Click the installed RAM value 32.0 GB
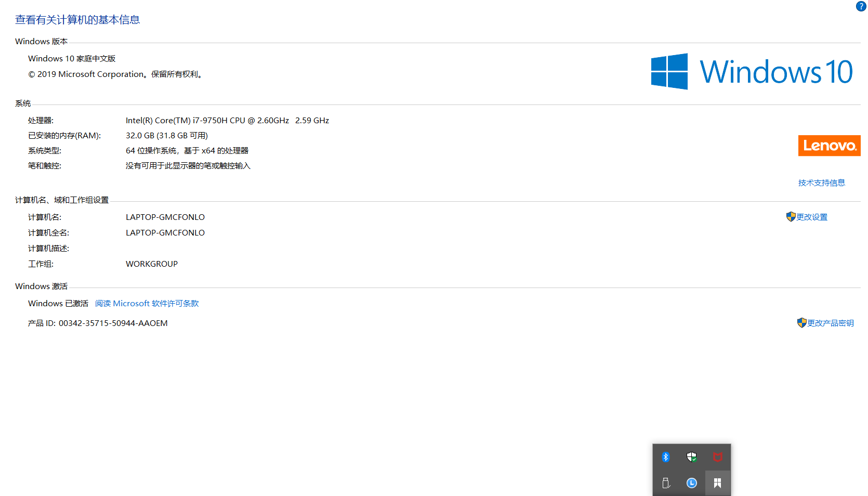This screenshot has width=868, height=496. click(x=167, y=135)
